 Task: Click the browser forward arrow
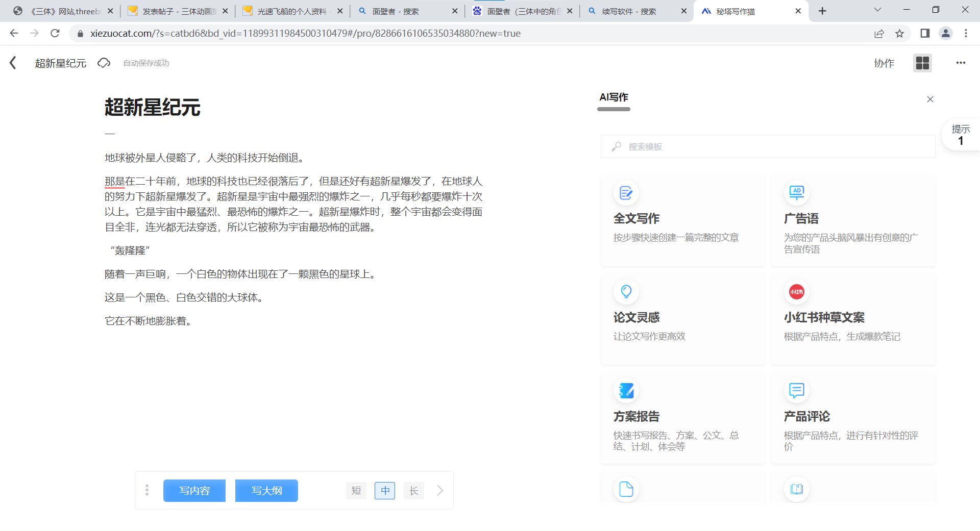34,33
